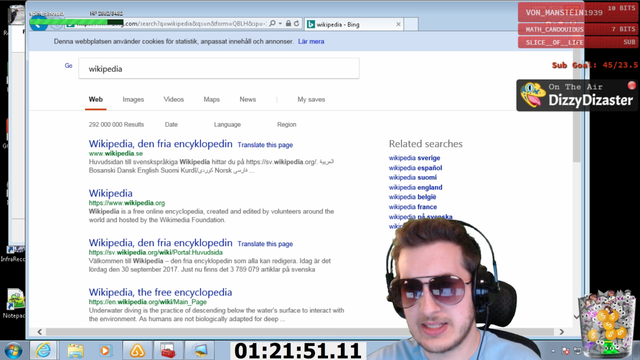Click the 'Go' link beside search box
The height and width of the screenshot is (360, 640).
pos(69,65)
